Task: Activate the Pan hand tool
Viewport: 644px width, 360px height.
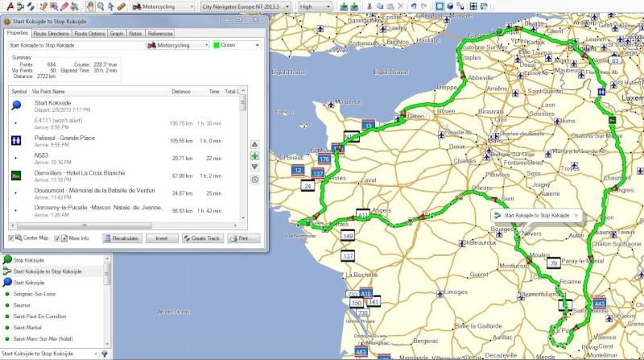Action: pos(90,6)
